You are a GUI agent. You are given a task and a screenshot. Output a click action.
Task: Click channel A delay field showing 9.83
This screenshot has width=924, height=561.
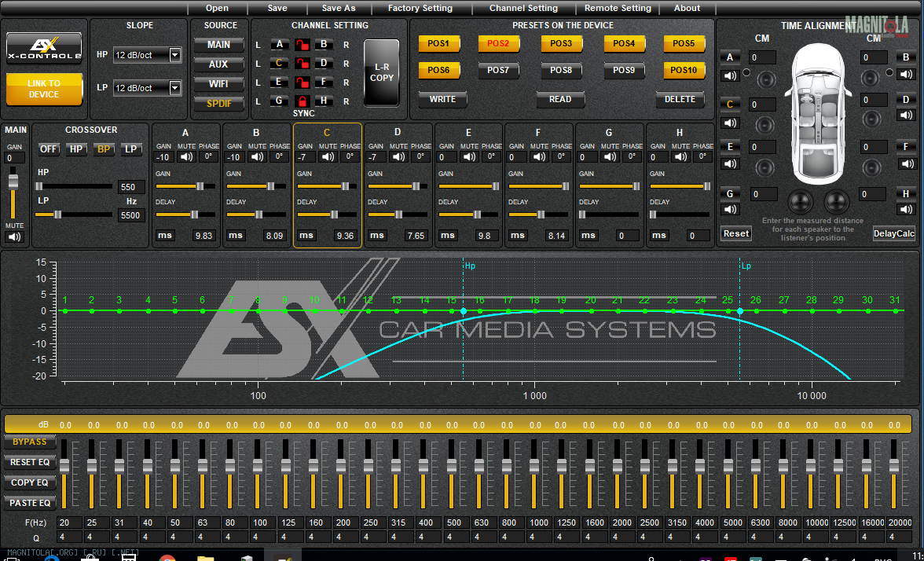tap(204, 236)
